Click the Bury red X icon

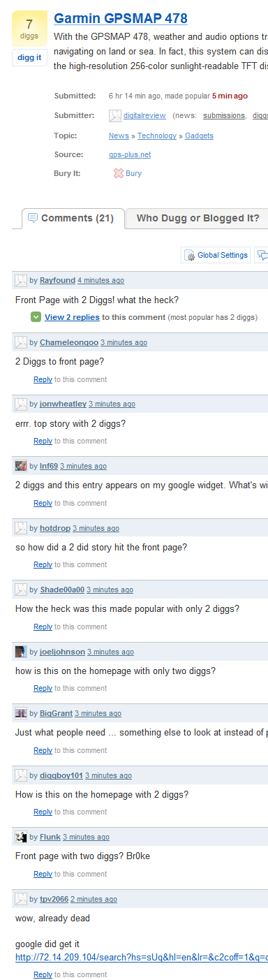click(118, 173)
